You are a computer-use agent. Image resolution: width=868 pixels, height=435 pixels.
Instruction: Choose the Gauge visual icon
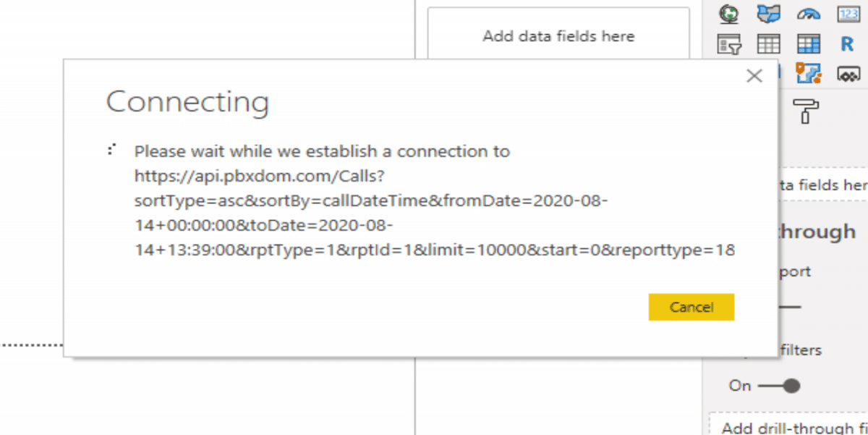[x=808, y=14]
